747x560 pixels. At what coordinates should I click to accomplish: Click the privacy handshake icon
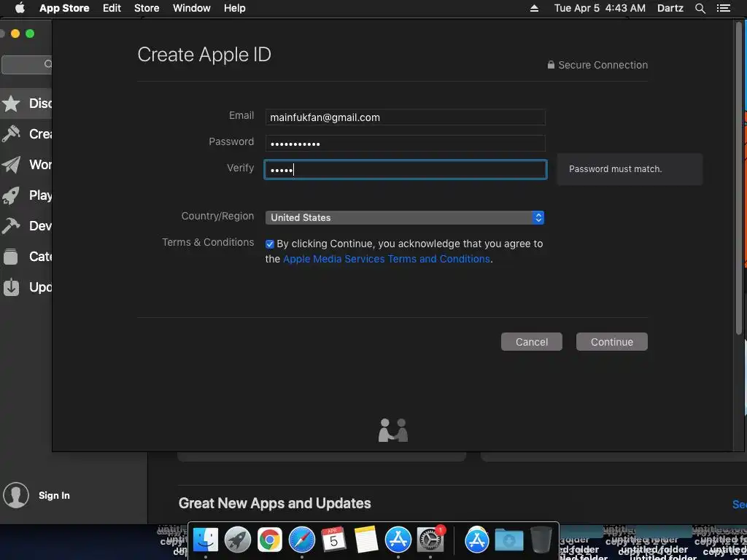click(x=393, y=430)
